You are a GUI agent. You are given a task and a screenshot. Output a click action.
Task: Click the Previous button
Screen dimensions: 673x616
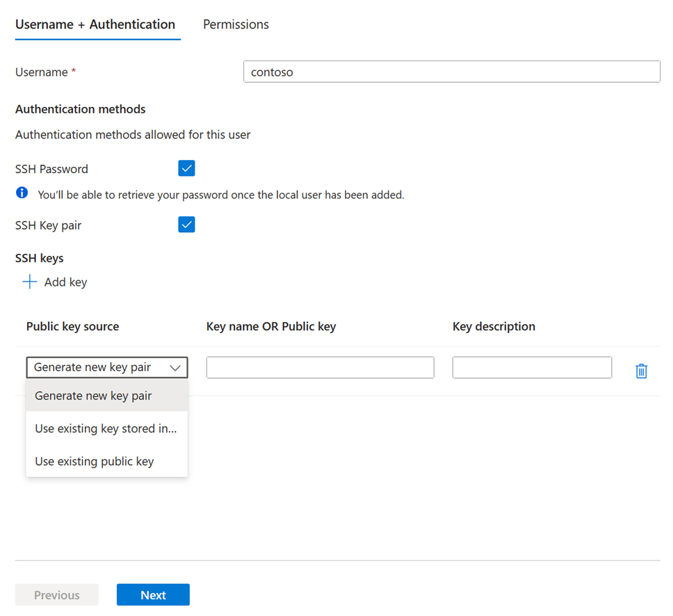pyautogui.click(x=56, y=594)
